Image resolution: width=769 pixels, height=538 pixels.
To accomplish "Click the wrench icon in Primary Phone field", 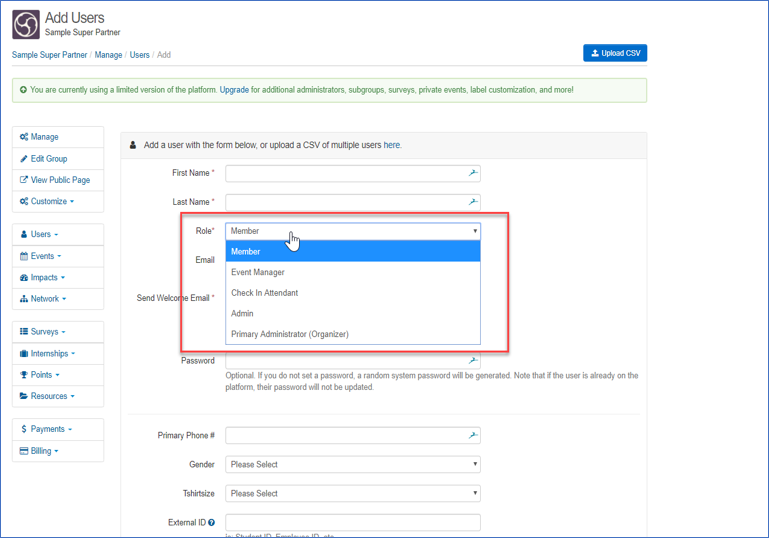I will click(473, 435).
